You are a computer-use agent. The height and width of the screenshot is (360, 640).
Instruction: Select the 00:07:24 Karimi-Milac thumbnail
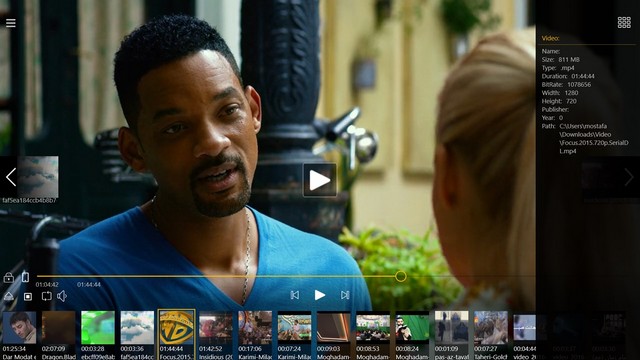point(294,335)
